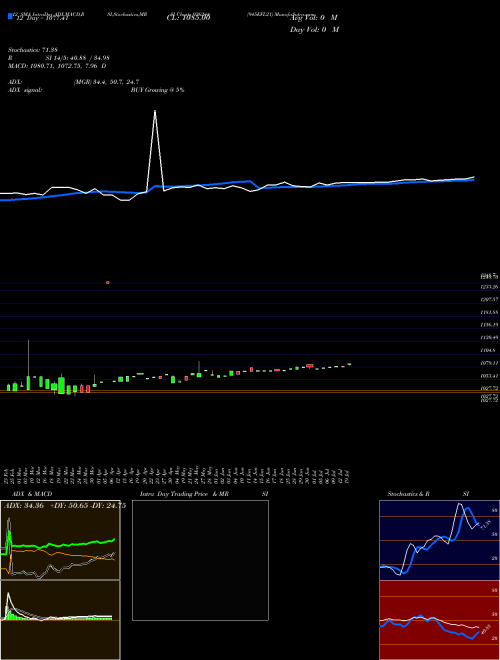The height and width of the screenshot is (660, 500).
Task: Click the blue Stochastics chart panel
Action: tap(439, 540)
